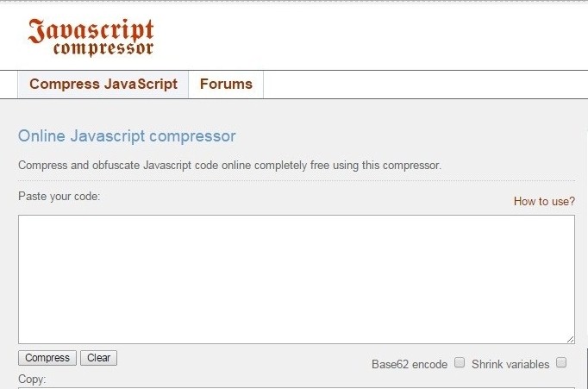Tick the Shrink variables checkbox

[x=561, y=362]
